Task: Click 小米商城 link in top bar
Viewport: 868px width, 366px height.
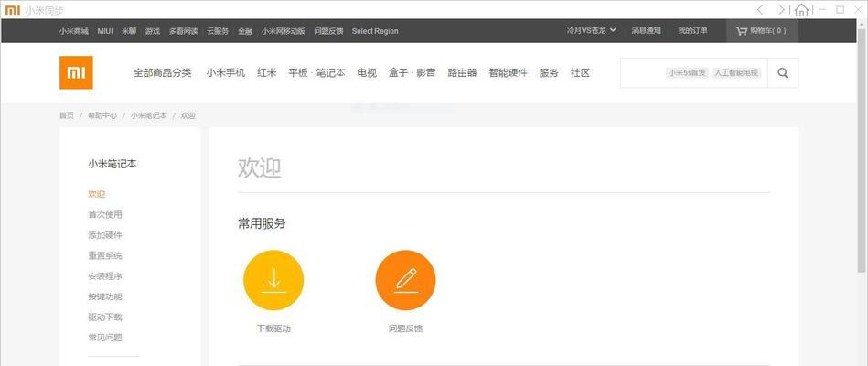Action: click(x=73, y=31)
